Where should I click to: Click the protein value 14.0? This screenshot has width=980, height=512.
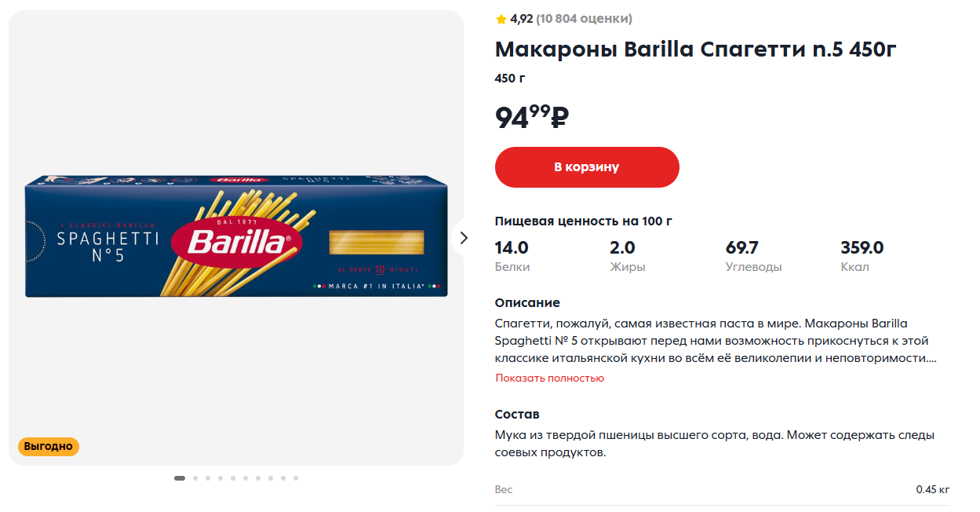pyautogui.click(x=512, y=248)
